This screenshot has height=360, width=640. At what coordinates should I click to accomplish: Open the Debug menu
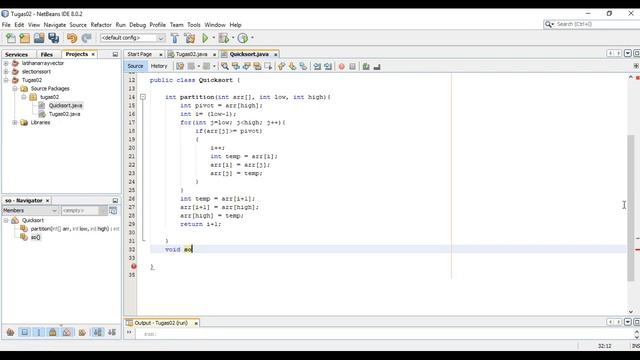point(138,25)
